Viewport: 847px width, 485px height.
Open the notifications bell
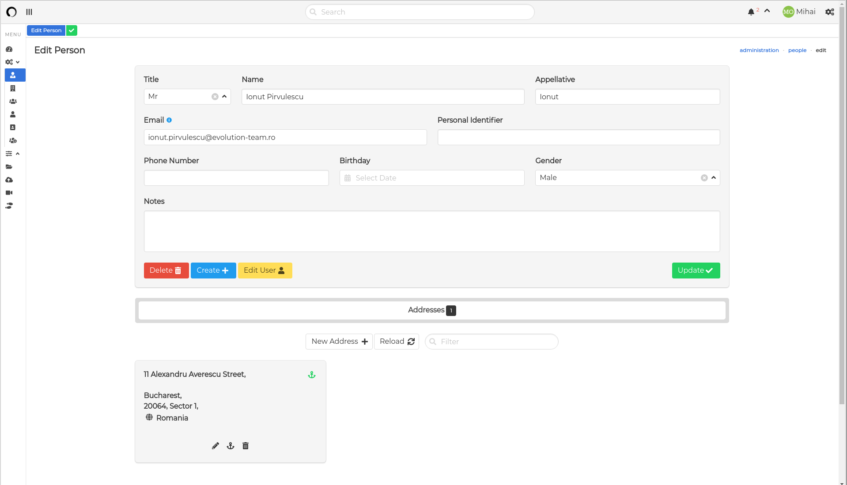coord(751,12)
